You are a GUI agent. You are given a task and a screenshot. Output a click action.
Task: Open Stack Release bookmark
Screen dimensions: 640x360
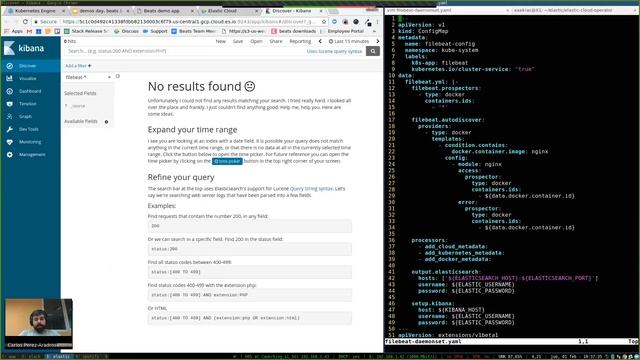click(x=87, y=31)
